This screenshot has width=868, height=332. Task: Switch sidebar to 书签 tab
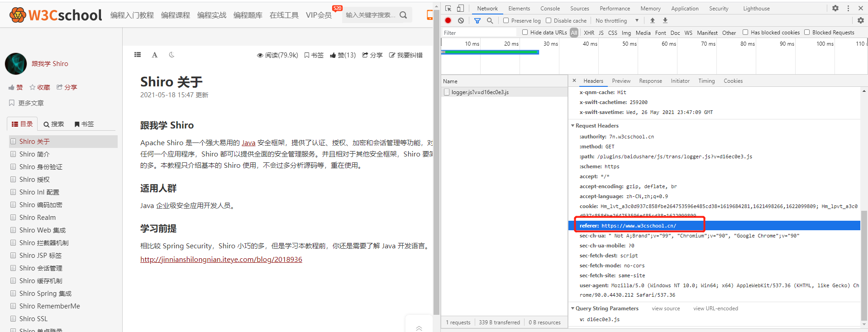[x=84, y=124]
